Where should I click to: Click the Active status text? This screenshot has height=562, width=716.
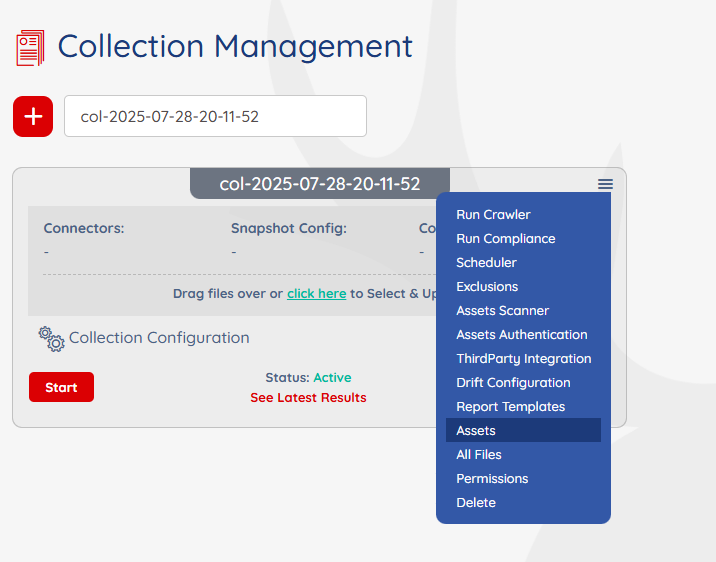332,378
